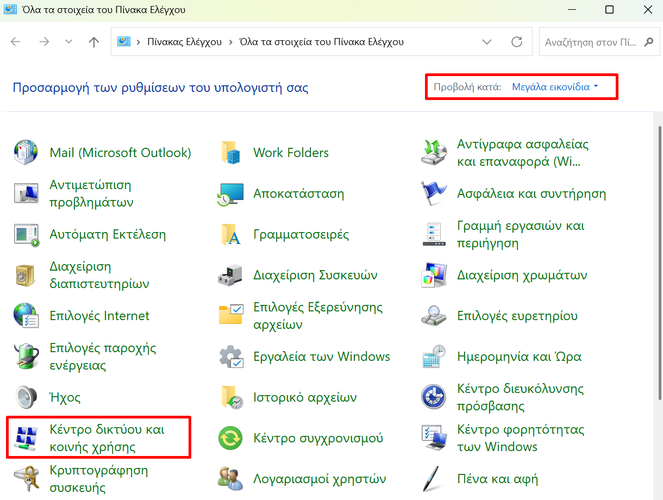Screen dimensions: 663x500
Task: Refresh the Control Panel view
Action: tap(517, 42)
